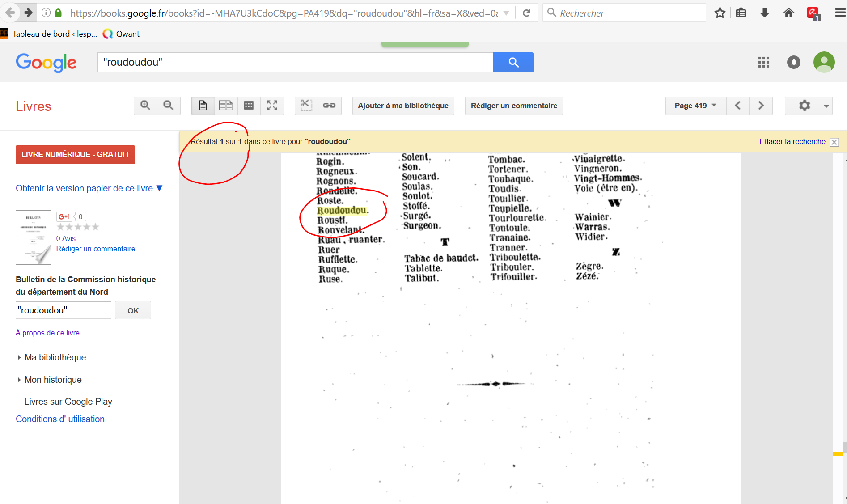Switch to thumbnail grid view
847x504 pixels.
point(249,106)
